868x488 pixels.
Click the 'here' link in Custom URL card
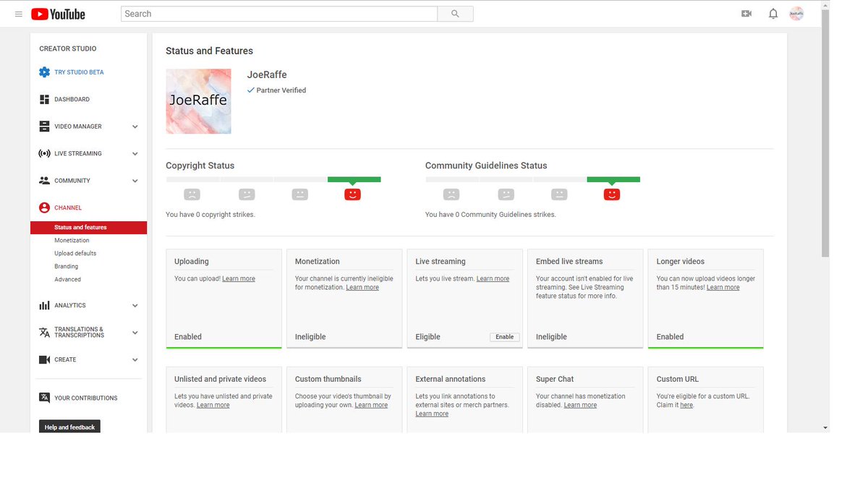686,406
